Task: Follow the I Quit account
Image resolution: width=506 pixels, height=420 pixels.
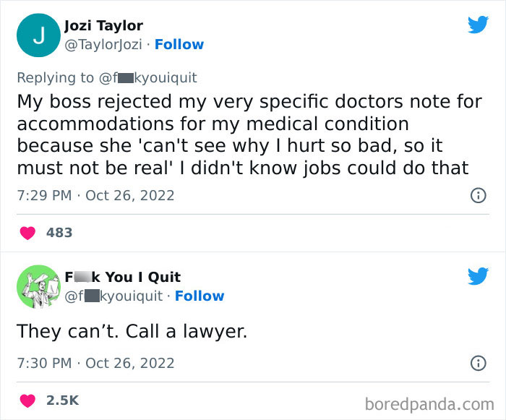Action: coord(200,296)
